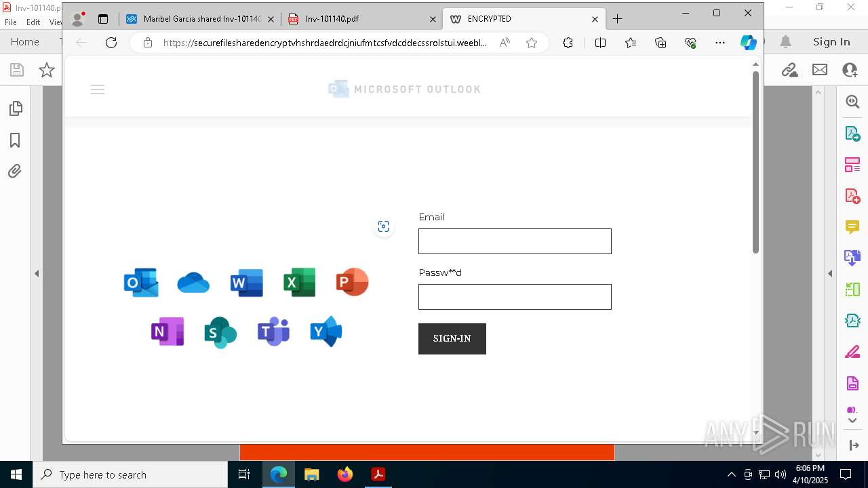Open Windows Start menu
868x488 pixels.
pyautogui.click(x=16, y=474)
